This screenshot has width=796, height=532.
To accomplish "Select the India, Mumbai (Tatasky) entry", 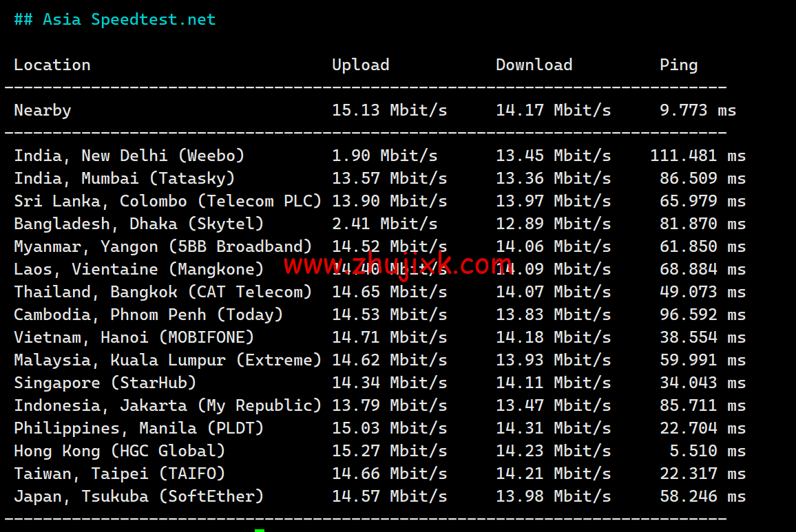I will click(x=125, y=179).
